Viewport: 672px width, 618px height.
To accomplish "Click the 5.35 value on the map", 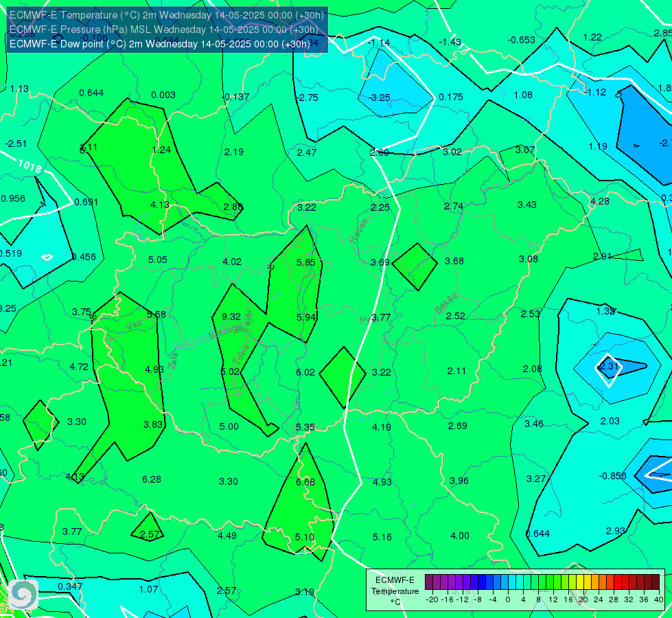I will pyautogui.click(x=305, y=427).
